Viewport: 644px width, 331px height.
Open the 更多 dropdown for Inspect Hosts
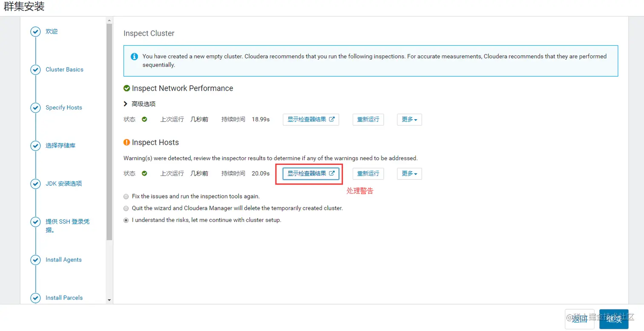(x=409, y=174)
